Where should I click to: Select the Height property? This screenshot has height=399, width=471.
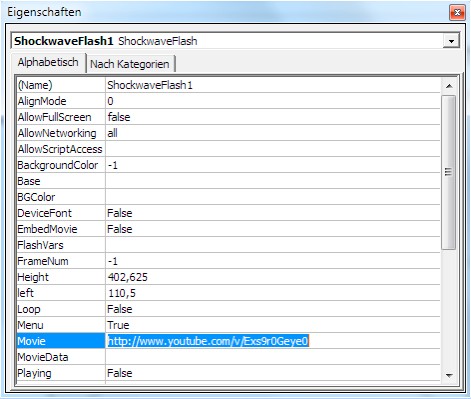(61, 277)
